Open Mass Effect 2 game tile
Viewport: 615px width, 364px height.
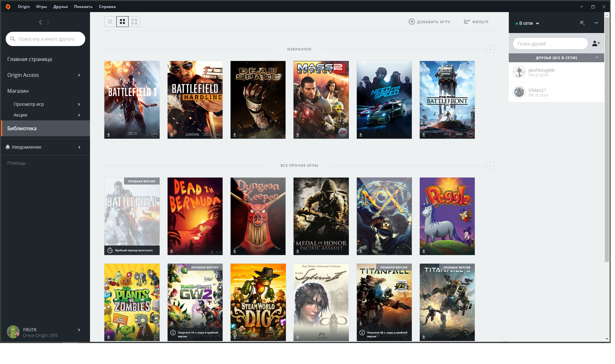(x=321, y=100)
